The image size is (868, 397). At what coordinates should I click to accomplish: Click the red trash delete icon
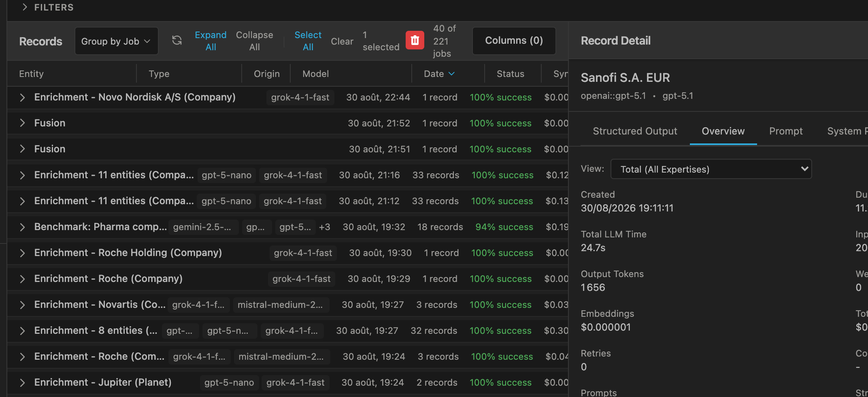(x=415, y=41)
